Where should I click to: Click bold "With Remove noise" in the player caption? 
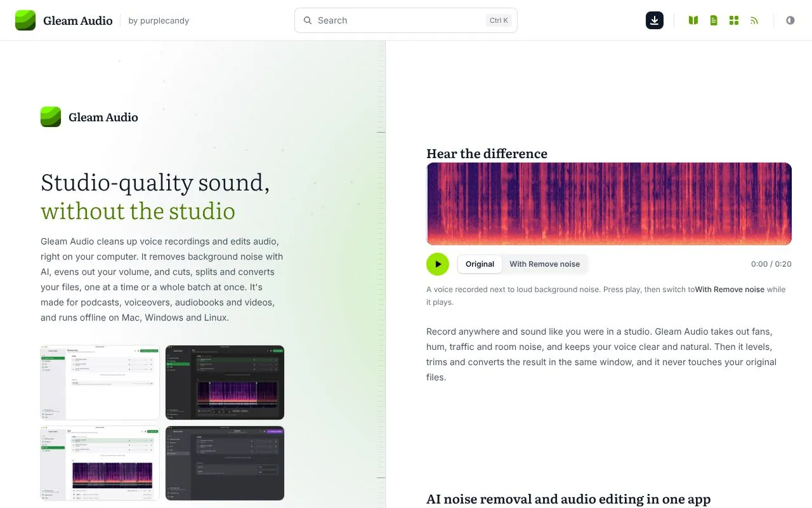coord(730,290)
